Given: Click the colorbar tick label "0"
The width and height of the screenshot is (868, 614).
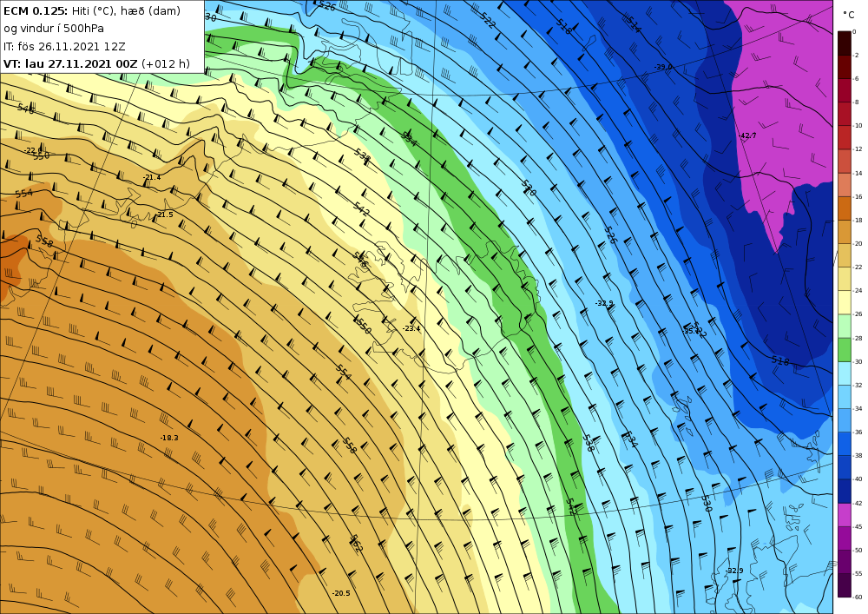Looking at the screenshot, I should click(x=855, y=32).
